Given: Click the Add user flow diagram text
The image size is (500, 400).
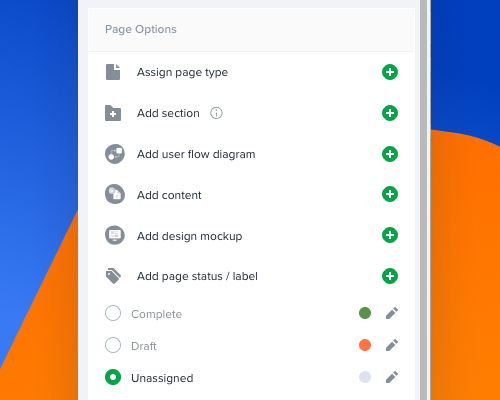Looking at the screenshot, I should coord(196,154).
